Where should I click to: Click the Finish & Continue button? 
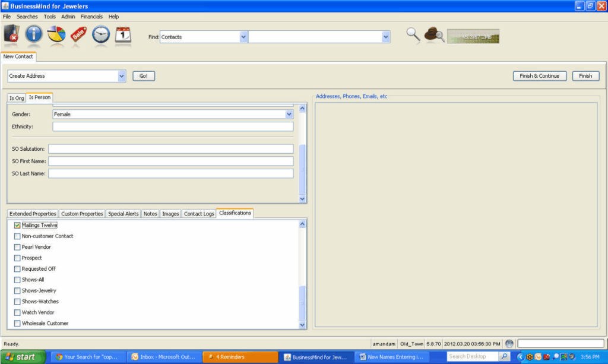point(539,76)
